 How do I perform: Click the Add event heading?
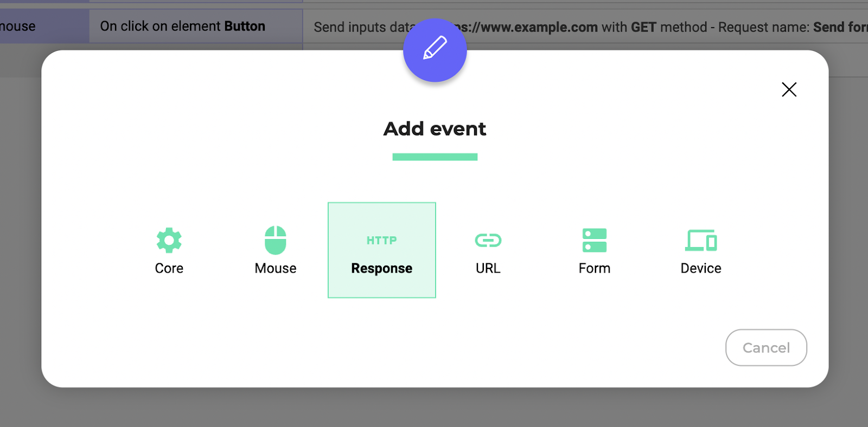(435, 129)
